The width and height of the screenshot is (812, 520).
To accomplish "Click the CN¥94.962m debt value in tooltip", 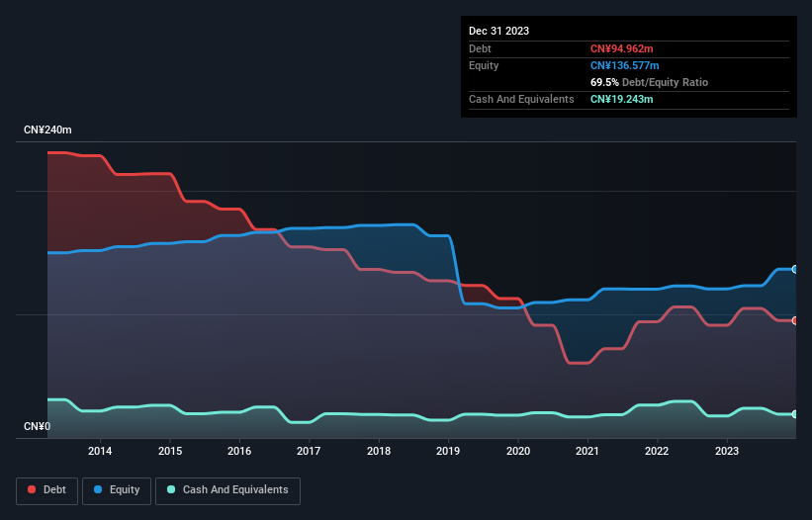I will click(x=621, y=48).
